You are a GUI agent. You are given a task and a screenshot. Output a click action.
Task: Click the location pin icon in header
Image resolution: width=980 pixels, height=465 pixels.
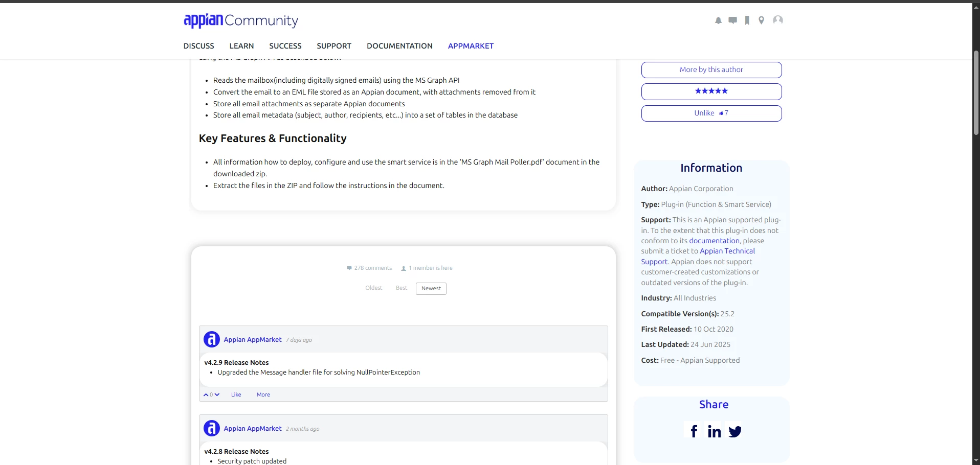(762, 20)
